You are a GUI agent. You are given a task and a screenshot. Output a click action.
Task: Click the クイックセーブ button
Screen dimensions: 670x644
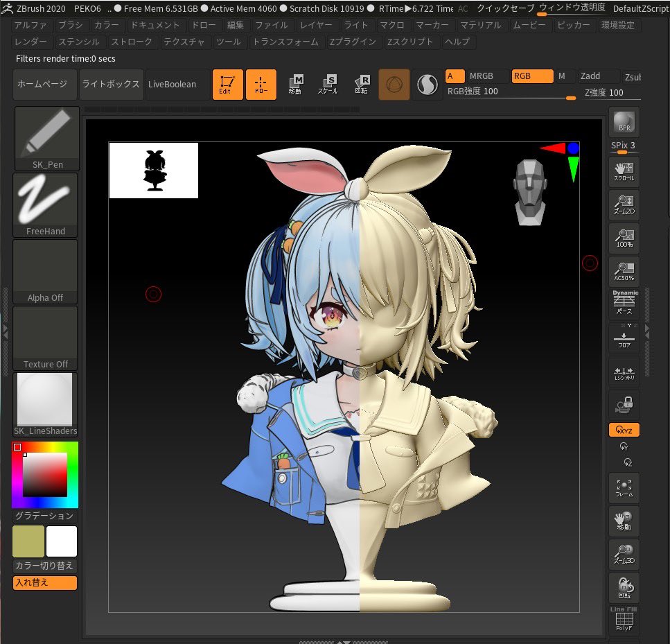tap(506, 8)
